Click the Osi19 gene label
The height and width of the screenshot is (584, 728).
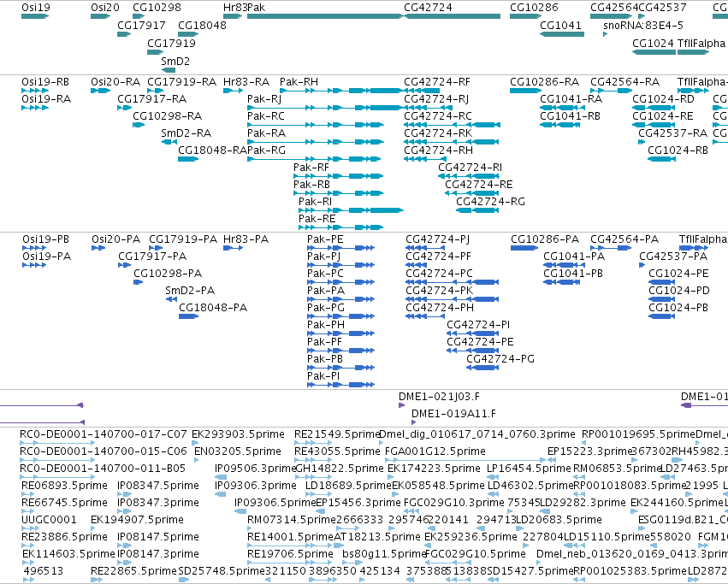tap(36, 8)
